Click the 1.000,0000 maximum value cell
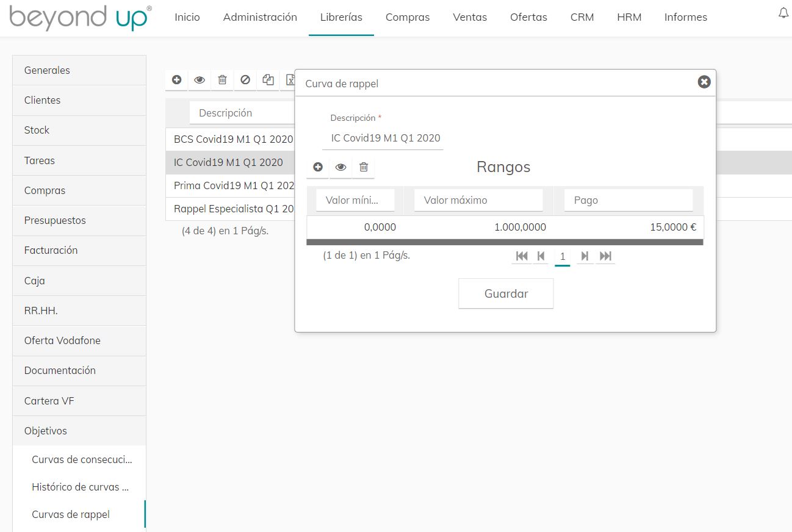Screen dimensions: 792x532 tap(478, 227)
